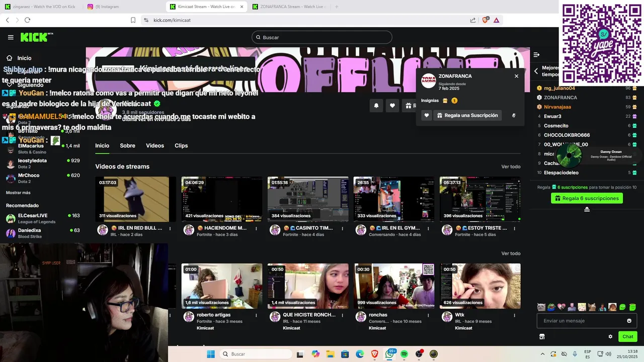Click the Kick Buscar search field
The height and width of the screenshot is (362, 644).
[x=322, y=37]
